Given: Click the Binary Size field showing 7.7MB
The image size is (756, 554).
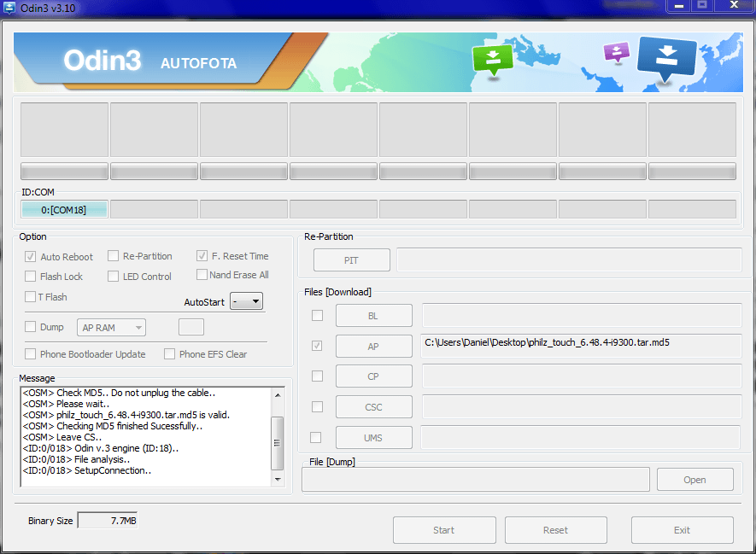Looking at the screenshot, I should 108,520.
